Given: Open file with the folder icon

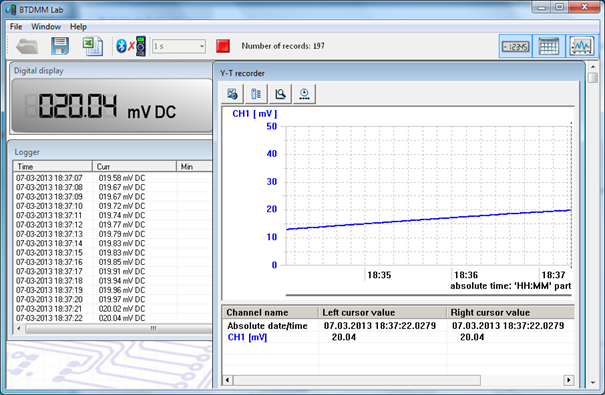Looking at the screenshot, I should tap(27, 46).
